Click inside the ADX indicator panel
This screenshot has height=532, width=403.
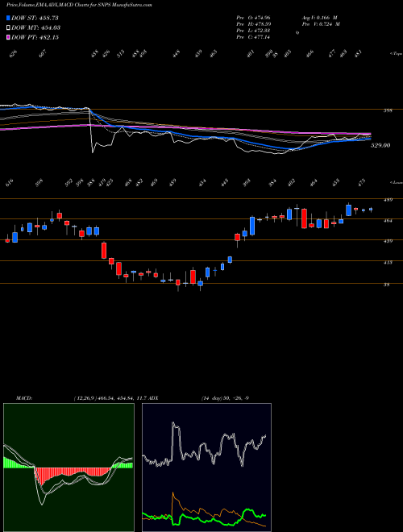point(206,468)
